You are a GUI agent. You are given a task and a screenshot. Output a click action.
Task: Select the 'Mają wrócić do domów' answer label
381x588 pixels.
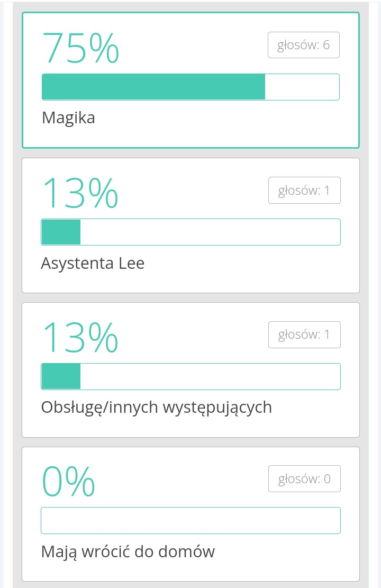(x=128, y=552)
